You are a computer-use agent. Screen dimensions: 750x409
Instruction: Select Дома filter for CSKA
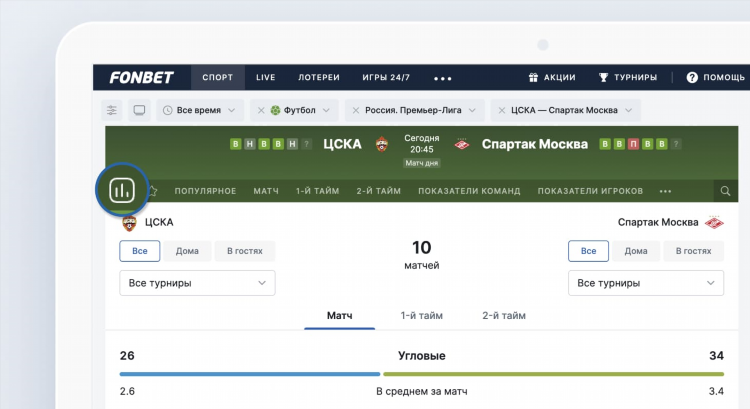coord(187,251)
